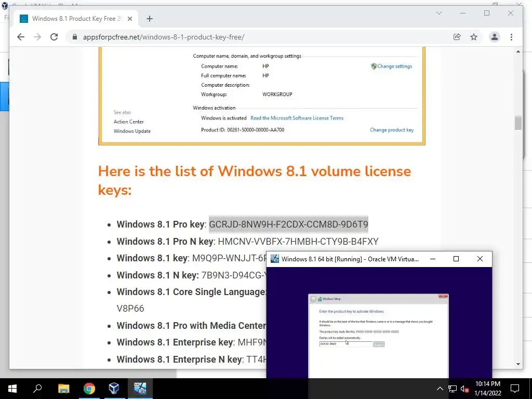Open Chrome's three-dot menu

tap(511, 37)
